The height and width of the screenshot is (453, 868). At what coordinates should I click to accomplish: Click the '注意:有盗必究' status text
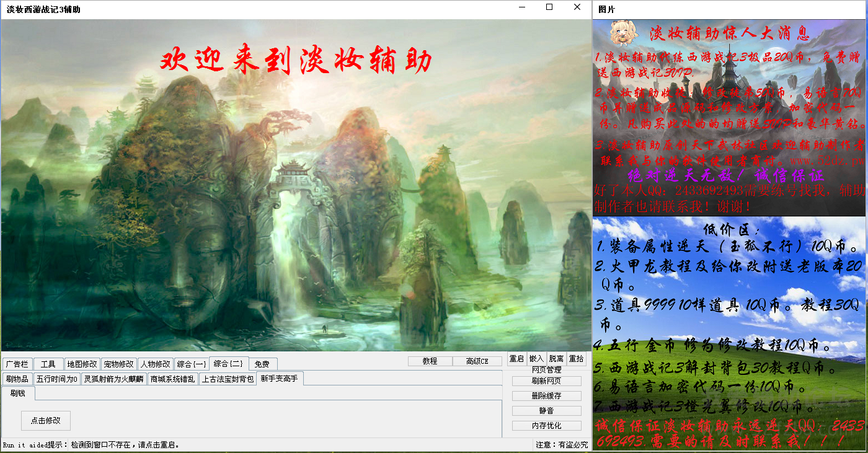[562, 445]
